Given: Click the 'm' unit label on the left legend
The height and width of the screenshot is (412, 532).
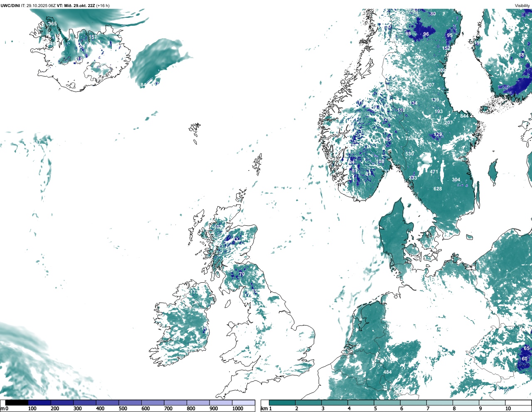Looking at the screenshot, I should pyautogui.click(x=2, y=409).
